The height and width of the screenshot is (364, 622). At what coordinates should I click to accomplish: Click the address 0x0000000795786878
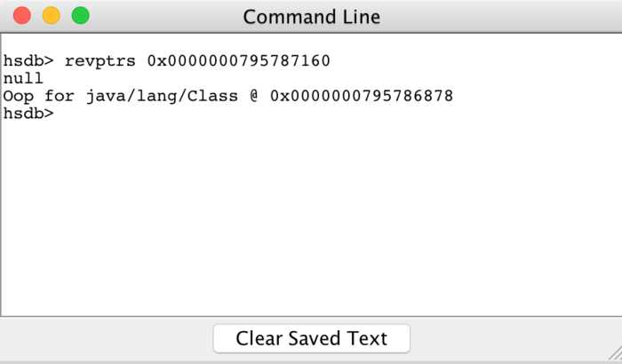362,96
